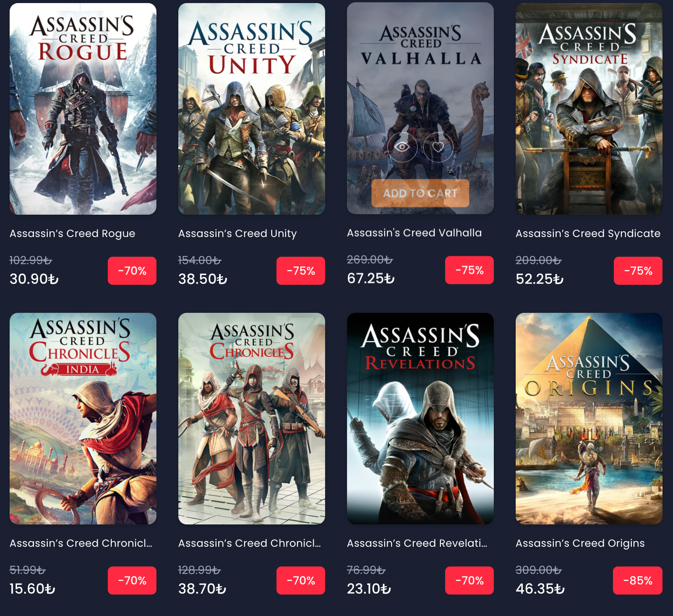
Task: Open the Chronicles India cover image
Action: click(x=83, y=418)
